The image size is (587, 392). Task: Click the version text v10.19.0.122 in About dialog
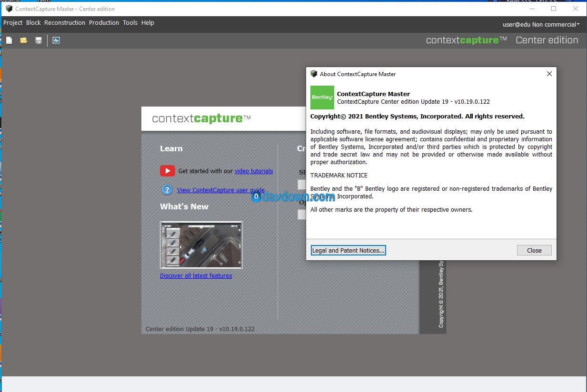[x=472, y=102]
